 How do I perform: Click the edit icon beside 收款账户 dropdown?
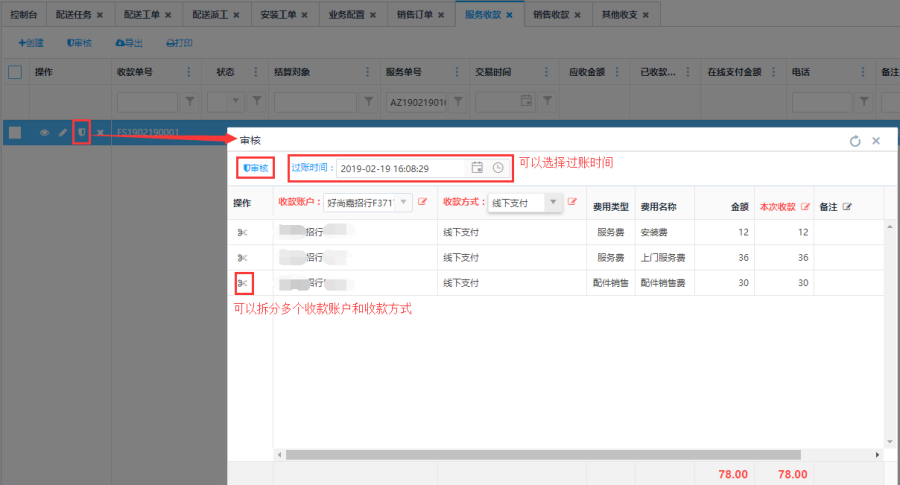[422, 202]
